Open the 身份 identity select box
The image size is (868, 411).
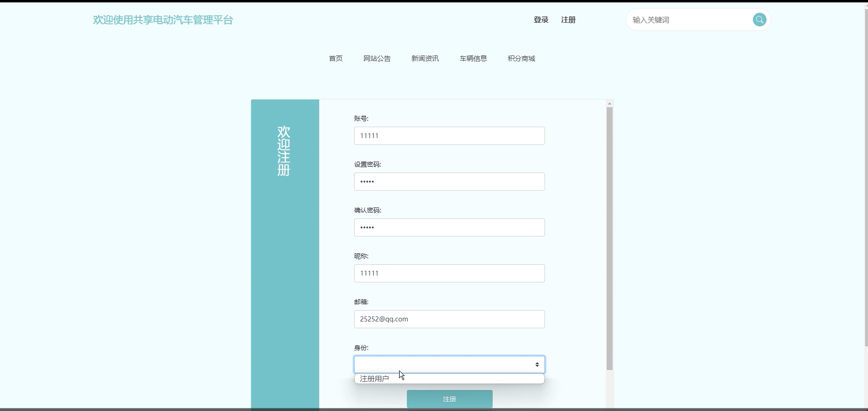coord(442,364)
